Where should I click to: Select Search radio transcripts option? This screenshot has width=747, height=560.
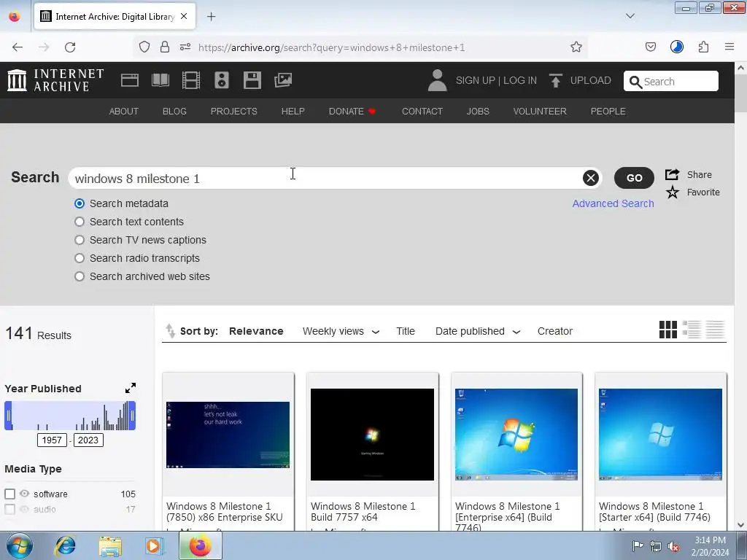pos(80,258)
